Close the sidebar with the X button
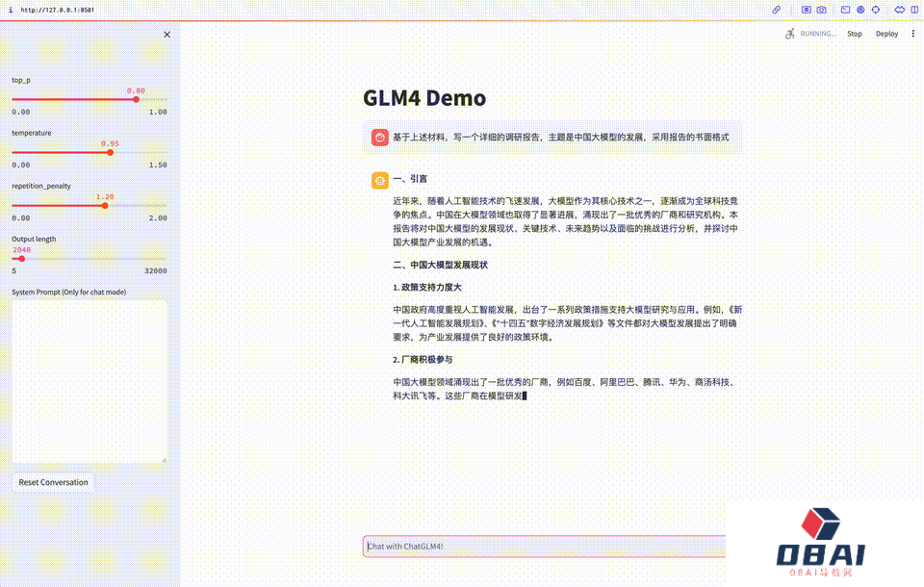 tap(167, 35)
